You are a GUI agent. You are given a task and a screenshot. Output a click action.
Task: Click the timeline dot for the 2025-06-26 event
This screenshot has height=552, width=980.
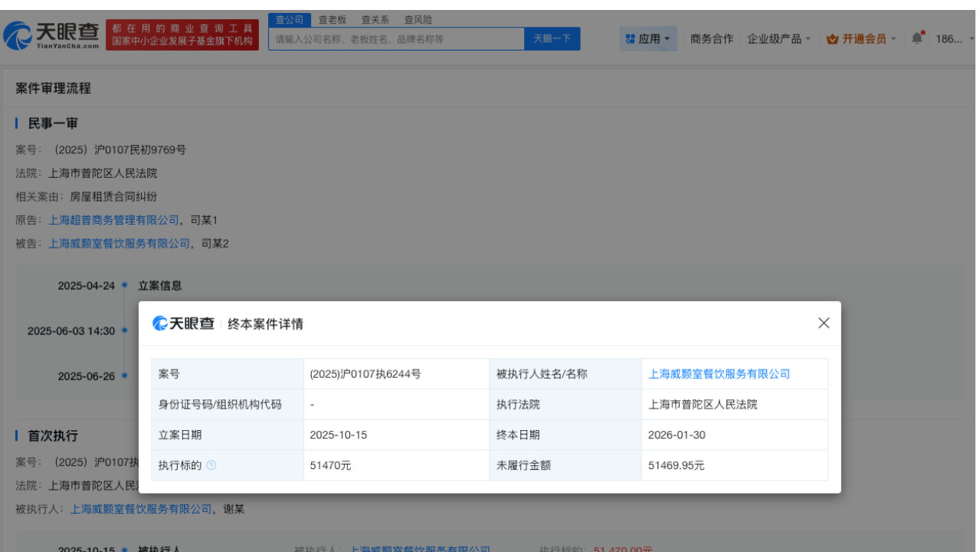pos(123,376)
